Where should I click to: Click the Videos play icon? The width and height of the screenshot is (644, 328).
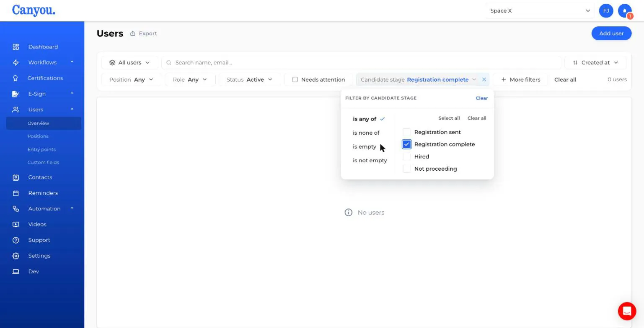click(x=16, y=224)
